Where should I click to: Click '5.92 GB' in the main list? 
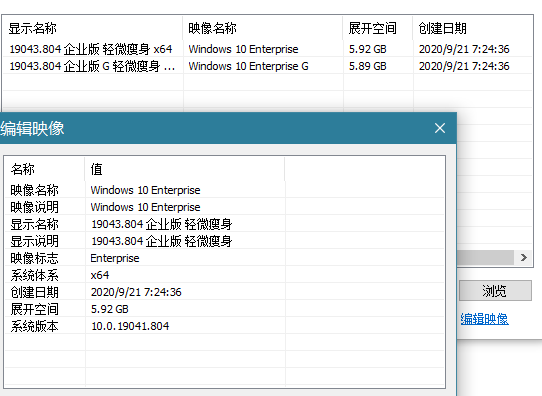pyautogui.click(x=367, y=49)
